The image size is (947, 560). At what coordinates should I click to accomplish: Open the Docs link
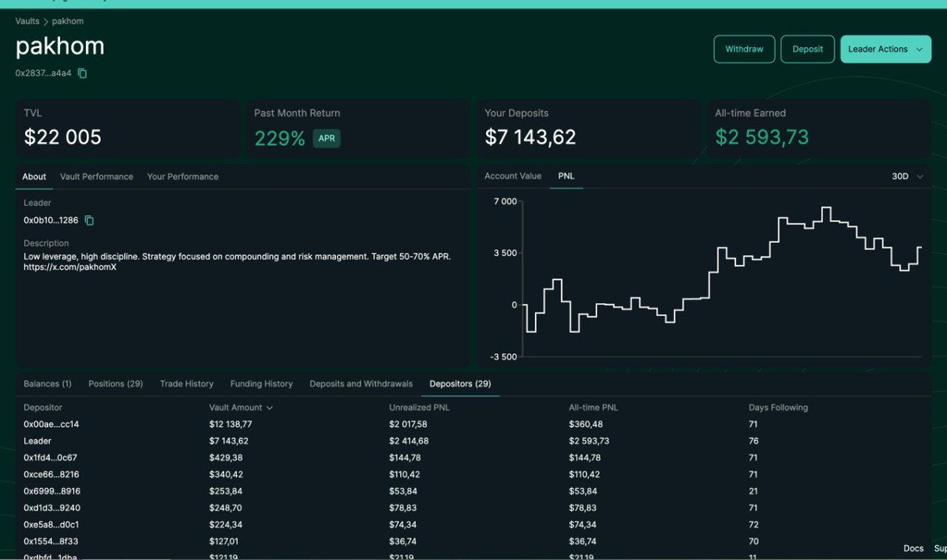coord(913,548)
